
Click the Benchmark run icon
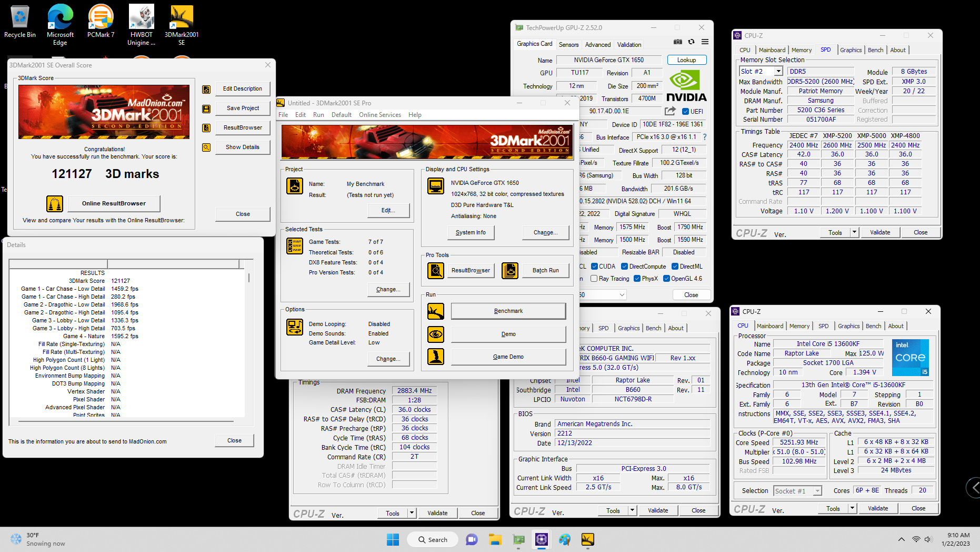[x=436, y=311]
